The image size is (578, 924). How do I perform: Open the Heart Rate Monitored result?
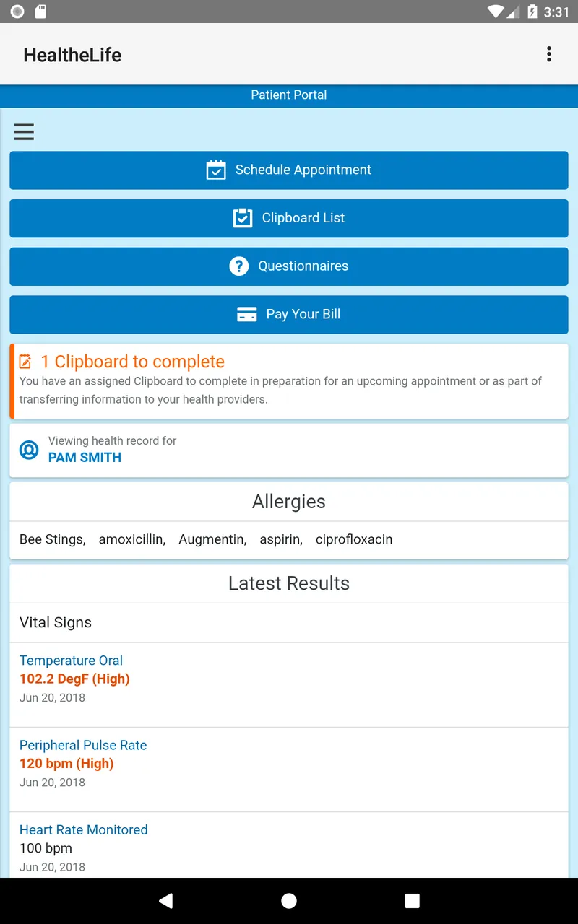(83, 829)
